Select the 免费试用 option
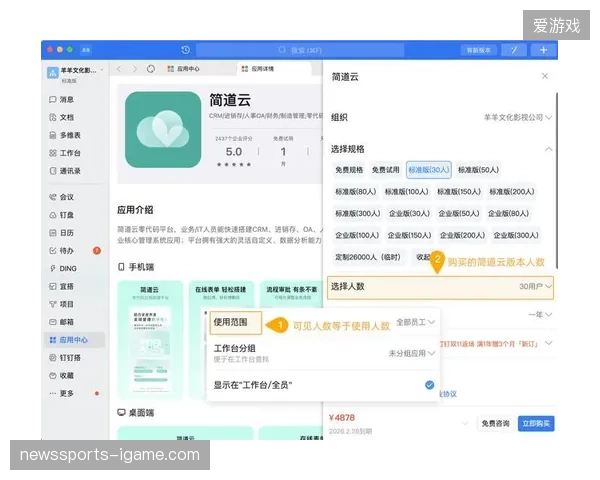600x480 pixels. point(386,170)
